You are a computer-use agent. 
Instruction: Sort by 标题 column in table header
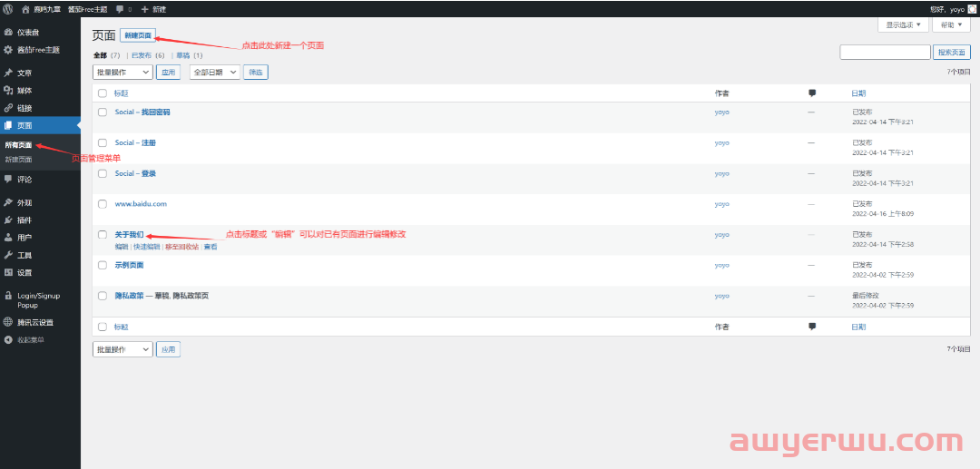coord(121,93)
